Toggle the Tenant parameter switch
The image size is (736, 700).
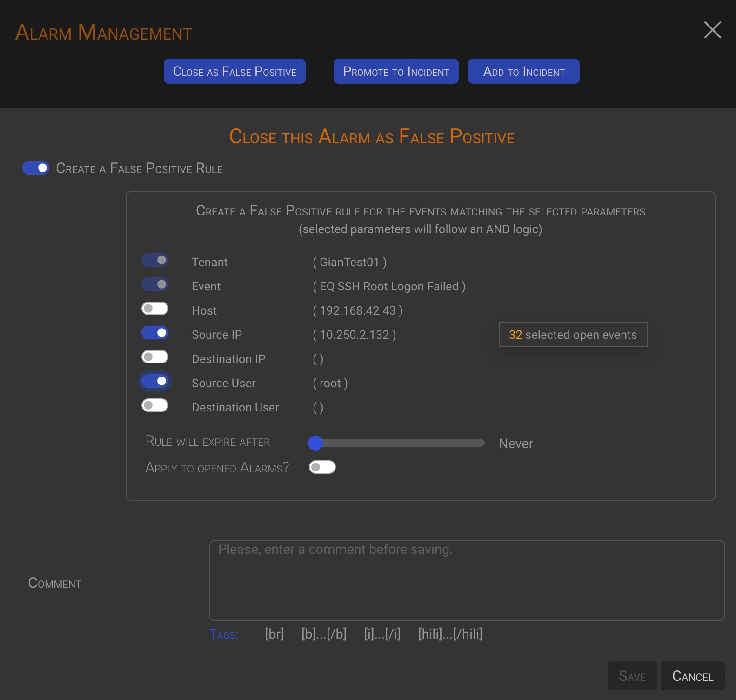[155, 260]
